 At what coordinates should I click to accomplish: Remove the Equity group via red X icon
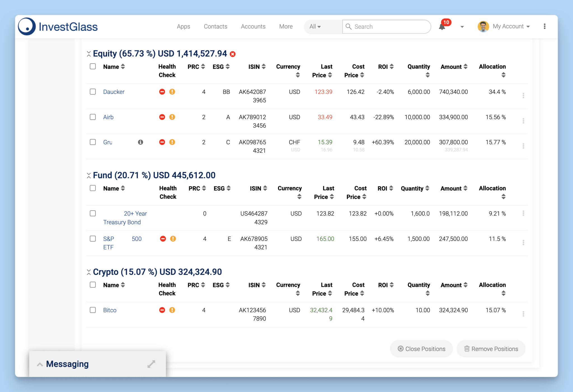click(x=233, y=54)
